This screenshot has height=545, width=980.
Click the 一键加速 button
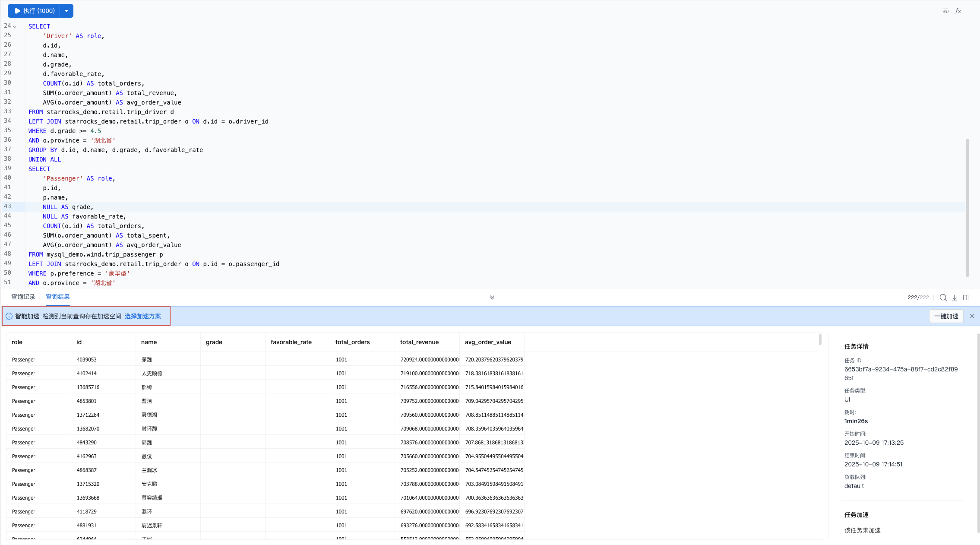click(946, 316)
